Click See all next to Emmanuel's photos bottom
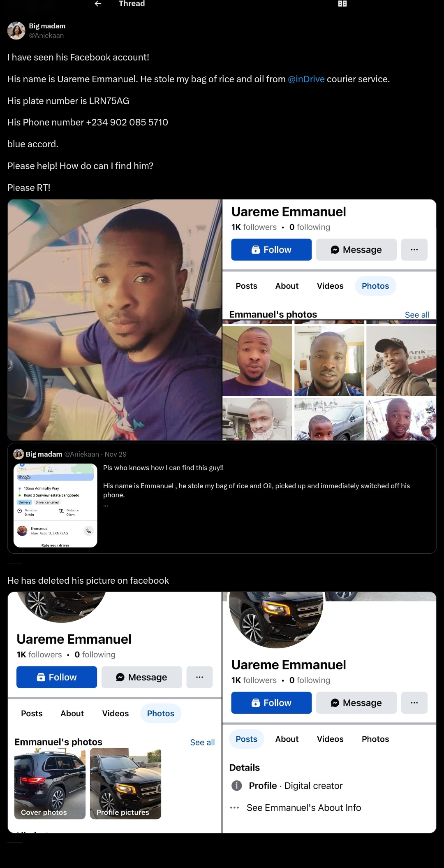 [x=202, y=742]
